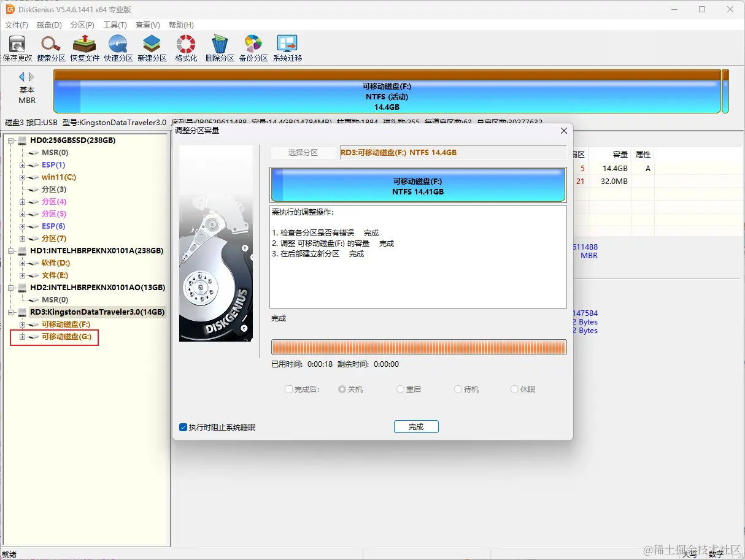
Task: Click the 新建分区 icon
Action: point(152,48)
